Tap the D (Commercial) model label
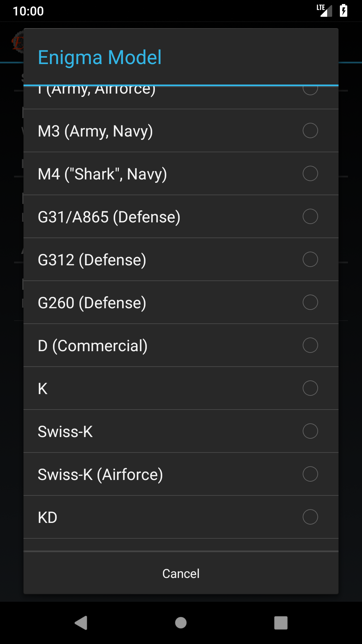Screen dimensions: 362x644 pyautogui.click(x=93, y=345)
